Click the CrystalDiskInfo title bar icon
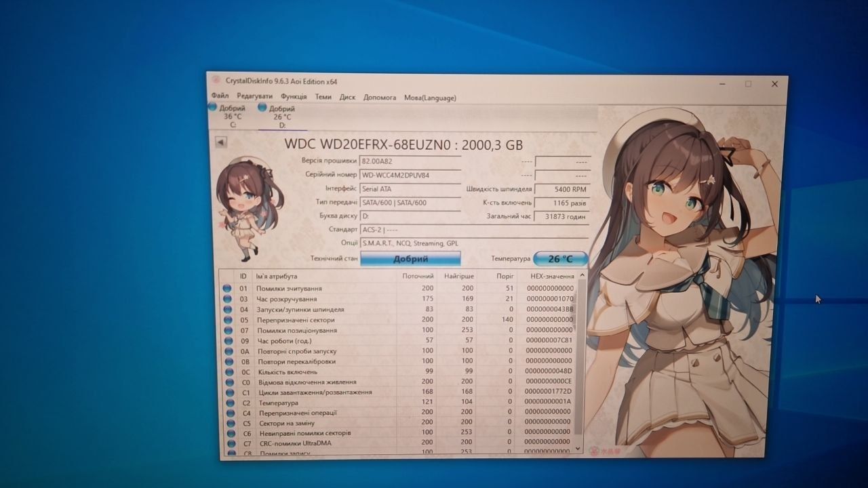The width and height of the screenshot is (868, 488). [216, 81]
